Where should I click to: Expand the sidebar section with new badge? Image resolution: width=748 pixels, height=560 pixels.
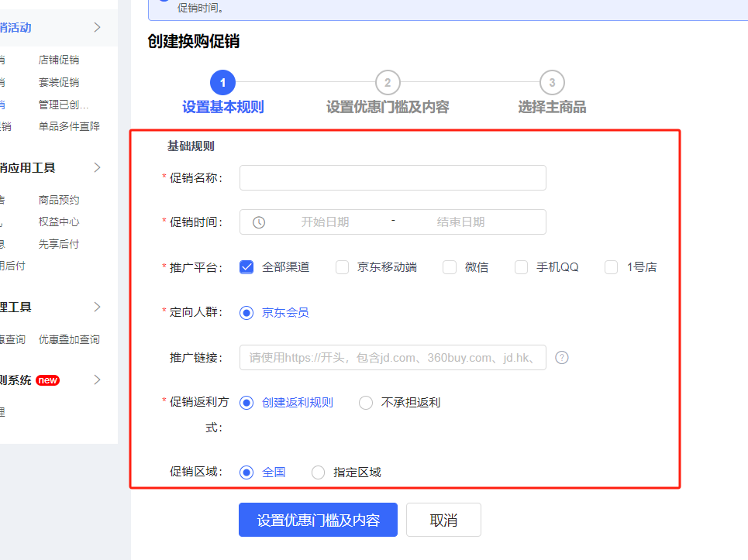[97, 380]
